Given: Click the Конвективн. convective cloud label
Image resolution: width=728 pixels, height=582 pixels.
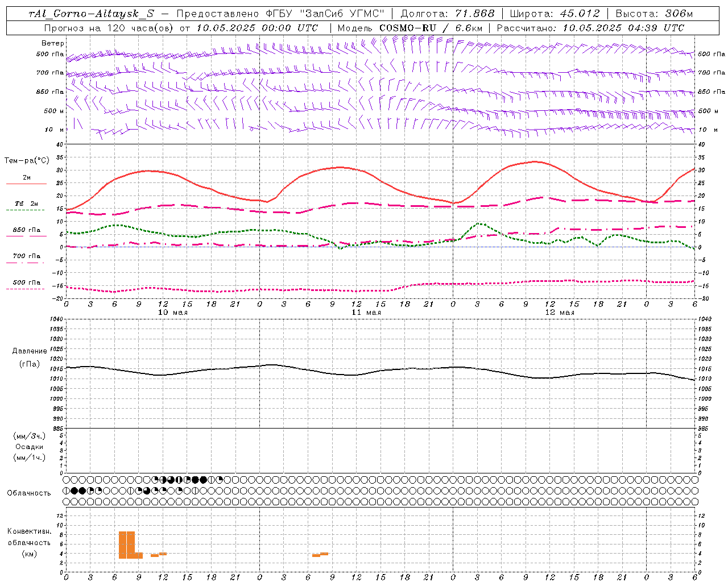Looking at the screenshot, I should (29, 531).
